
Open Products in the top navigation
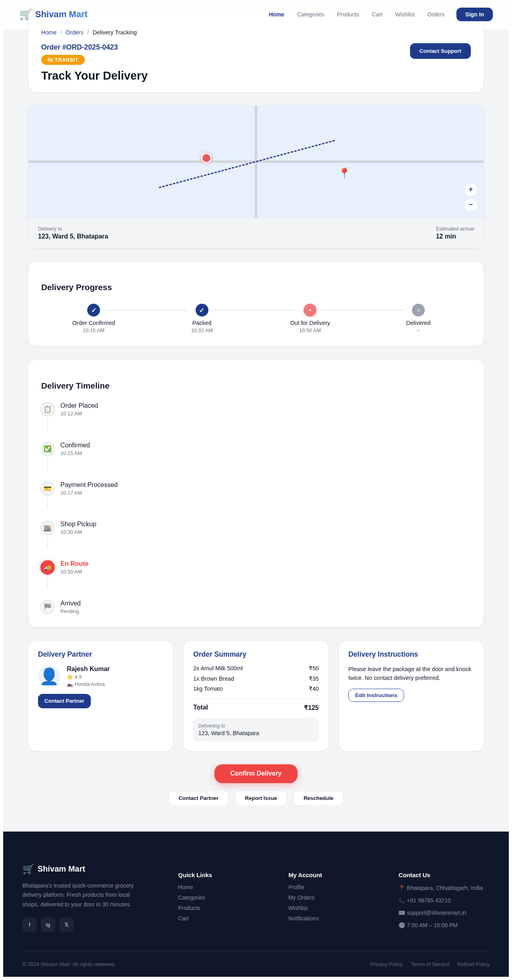coord(348,14)
